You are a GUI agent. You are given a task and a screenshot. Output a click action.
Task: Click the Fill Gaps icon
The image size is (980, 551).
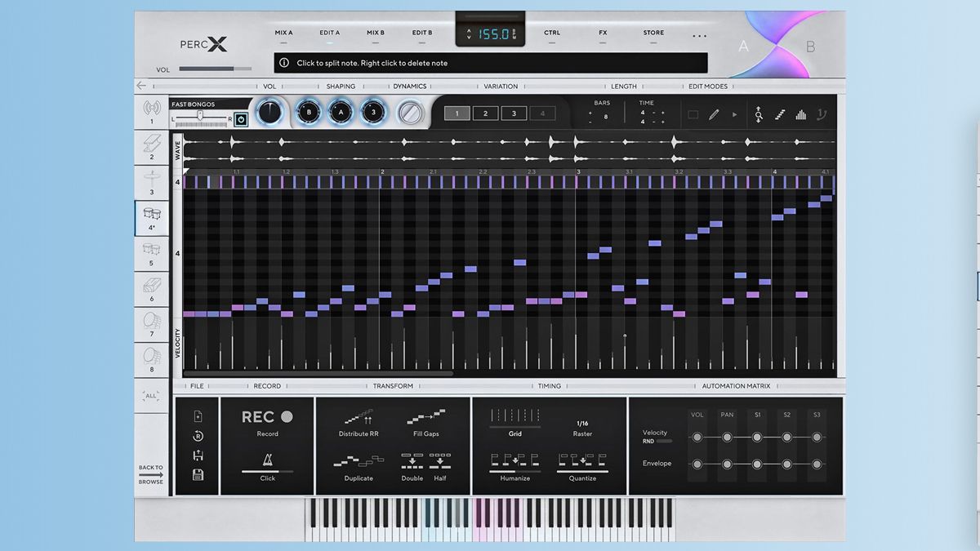[x=425, y=417]
